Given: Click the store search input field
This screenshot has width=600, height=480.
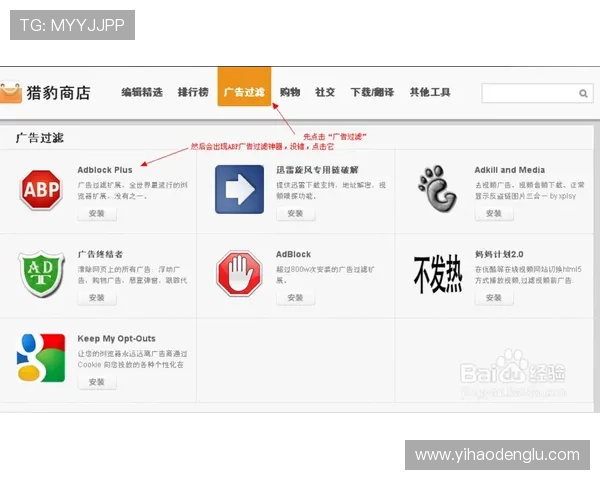Looking at the screenshot, I should coord(537,93).
